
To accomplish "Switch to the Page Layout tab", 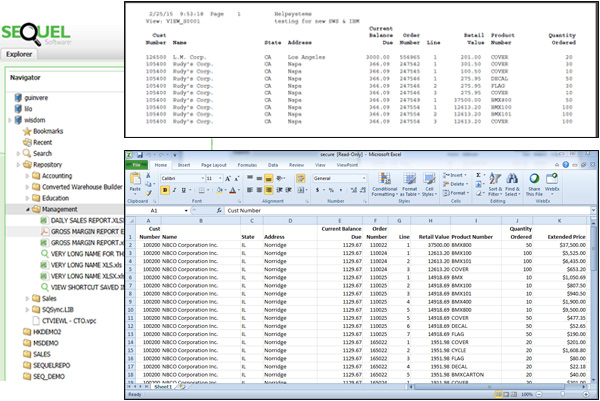I will point(214,165).
